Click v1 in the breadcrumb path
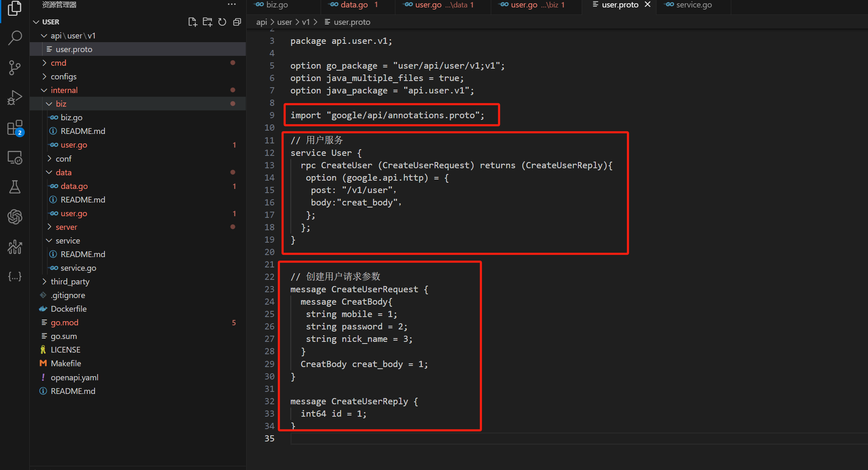This screenshot has height=470, width=868. 306,22
